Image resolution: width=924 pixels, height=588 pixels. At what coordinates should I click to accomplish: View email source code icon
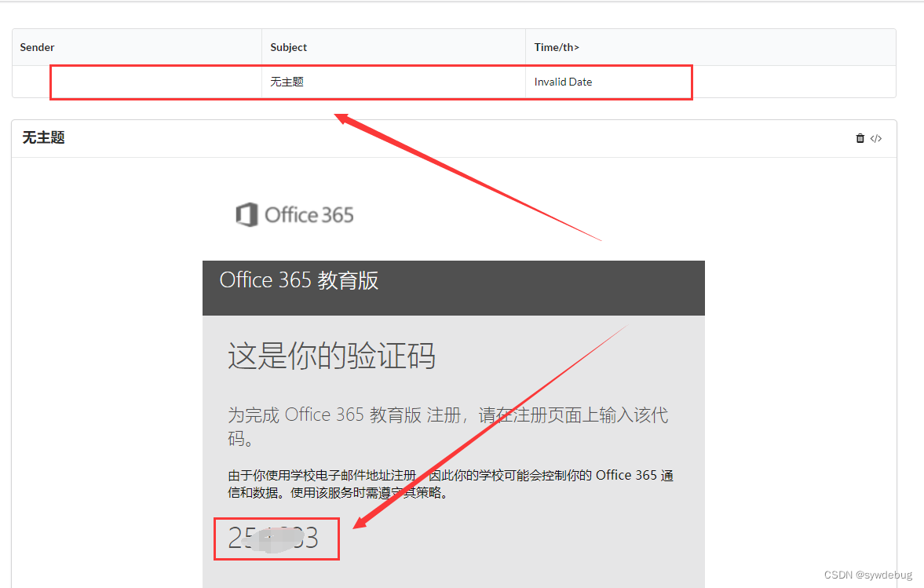(875, 138)
